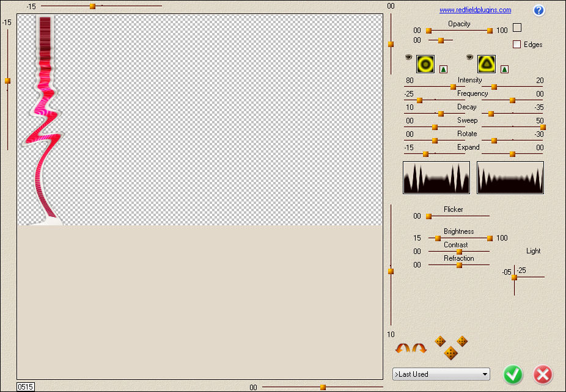The width and height of the screenshot is (566, 392).
Task: Click left Frequency slider handle at -25
Action: 419,100
